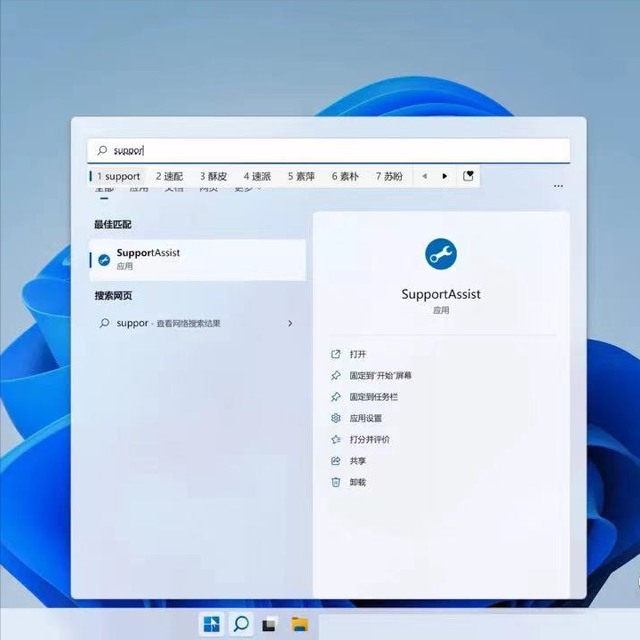Click the Windows Start button on taskbar

pyautogui.click(x=212, y=625)
